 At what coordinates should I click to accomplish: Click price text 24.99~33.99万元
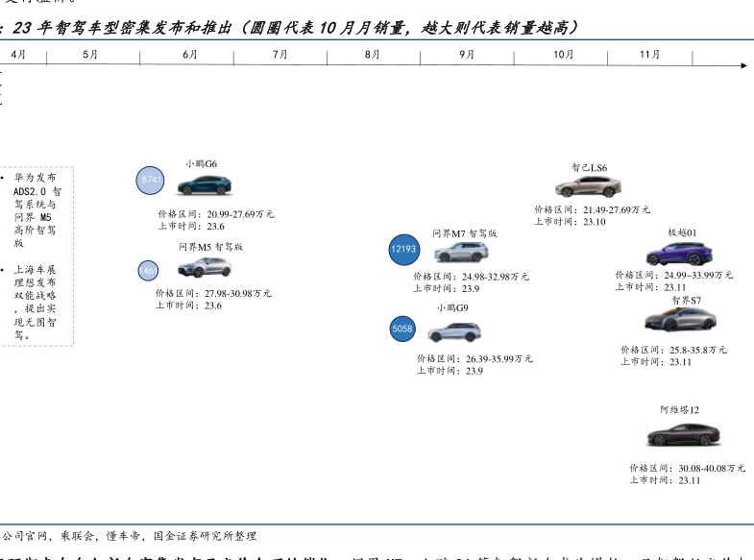pyautogui.click(x=698, y=275)
